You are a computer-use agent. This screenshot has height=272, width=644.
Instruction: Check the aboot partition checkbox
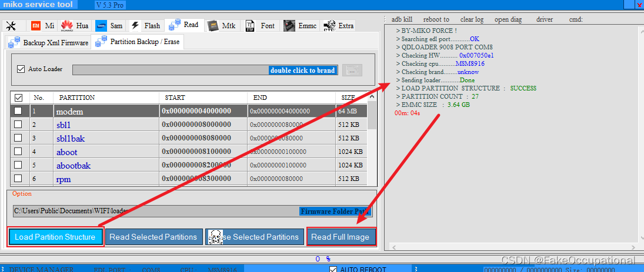(18, 152)
